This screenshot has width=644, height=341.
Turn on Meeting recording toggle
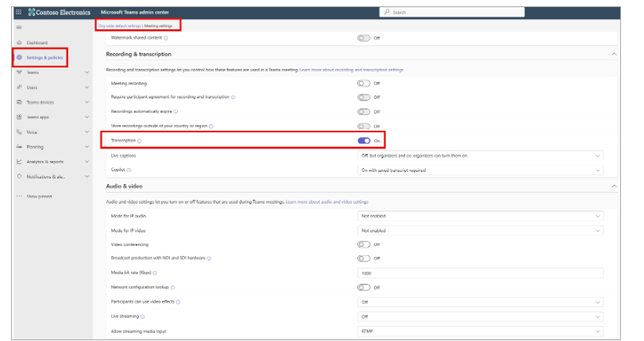tap(364, 83)
